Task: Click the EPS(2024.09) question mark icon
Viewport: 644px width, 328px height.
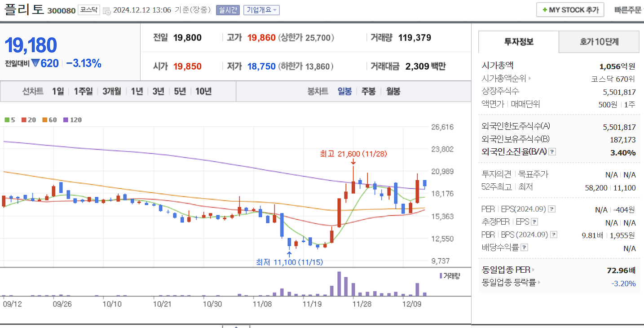Action: [552, 209]
